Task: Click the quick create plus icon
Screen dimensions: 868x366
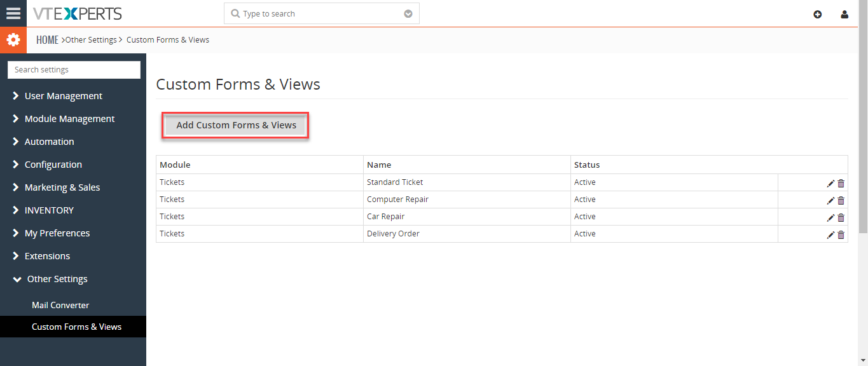Action: click(818, 14)
